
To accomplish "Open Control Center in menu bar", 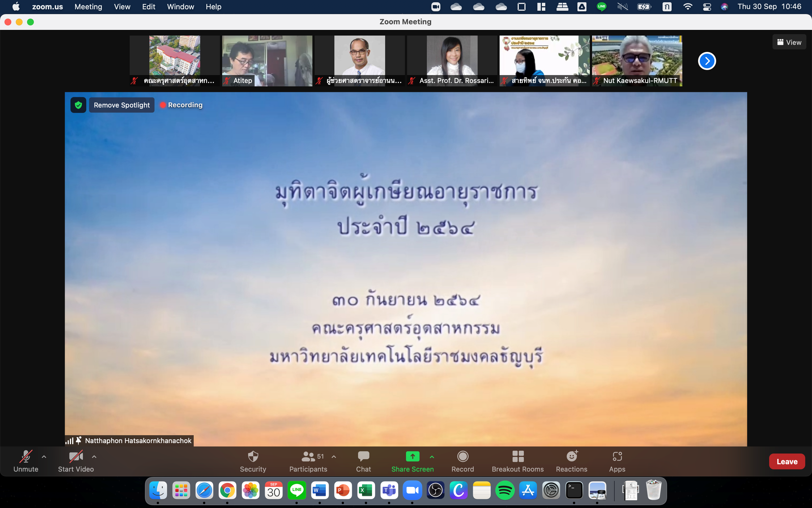I will click(707, 7).
